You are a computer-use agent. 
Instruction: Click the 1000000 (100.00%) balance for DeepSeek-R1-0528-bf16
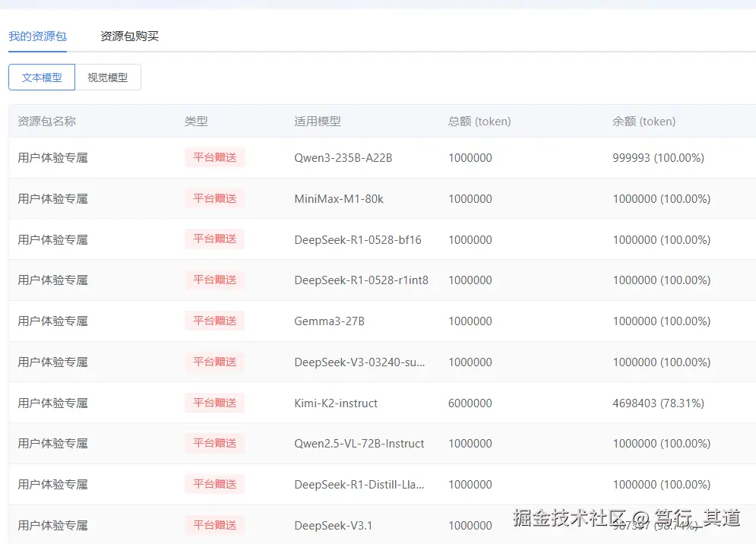662,239
